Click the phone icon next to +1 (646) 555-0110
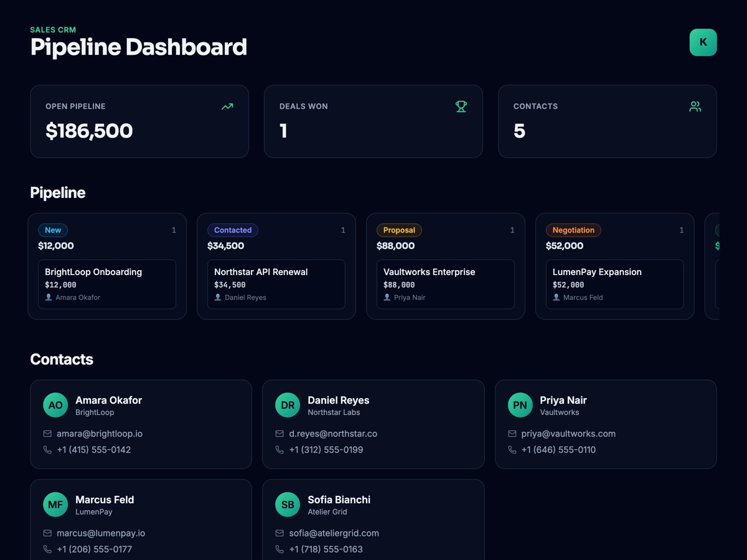Image resolution: width=747 pixels, height=560 pixels. click(x=512, y=450)
